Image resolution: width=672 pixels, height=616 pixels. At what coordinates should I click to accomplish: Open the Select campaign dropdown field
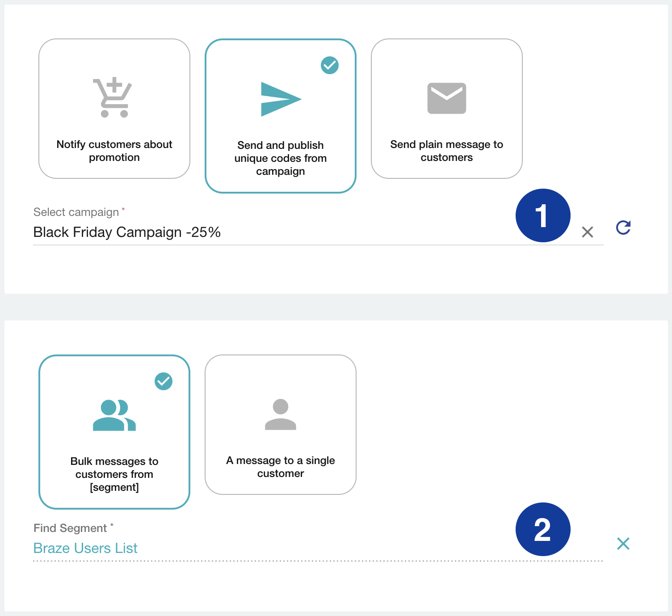[x=268, y=232]
